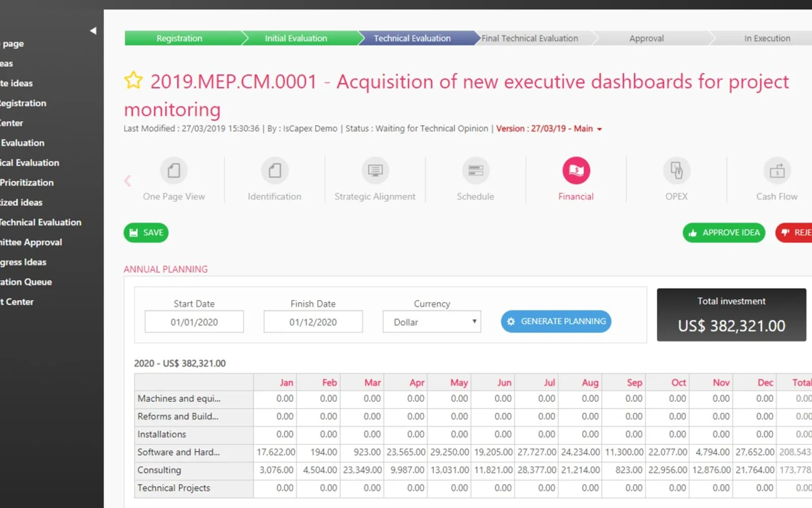Open the Schedule section icon
812x508 pixels.
pyautogui.click(x=476, y=170)
